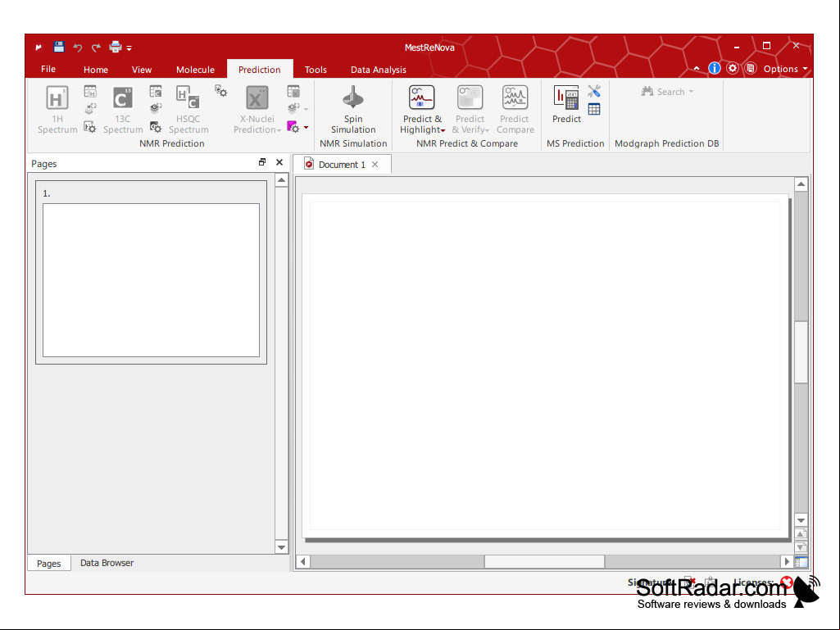Click document vertical scrollbar up arrow
This screenshot has width=840, height=630.
click(801, 185)
